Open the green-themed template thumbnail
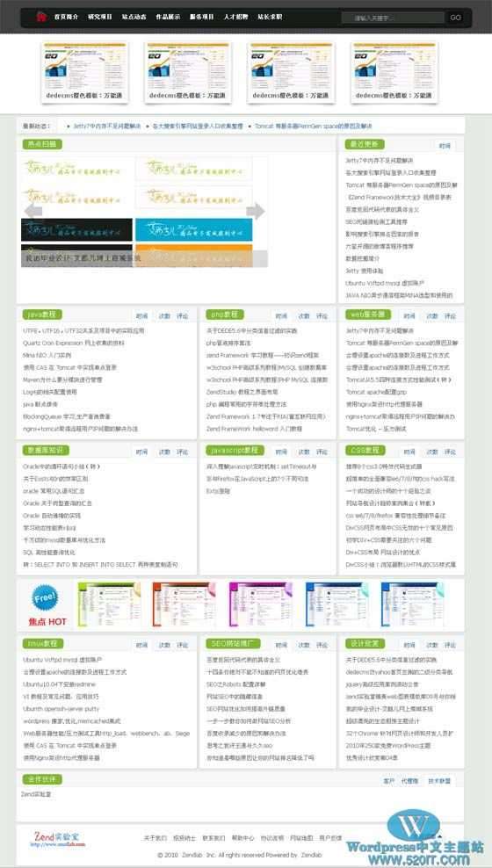The width and height of the screenshot is (492, 868). (110, 604)
